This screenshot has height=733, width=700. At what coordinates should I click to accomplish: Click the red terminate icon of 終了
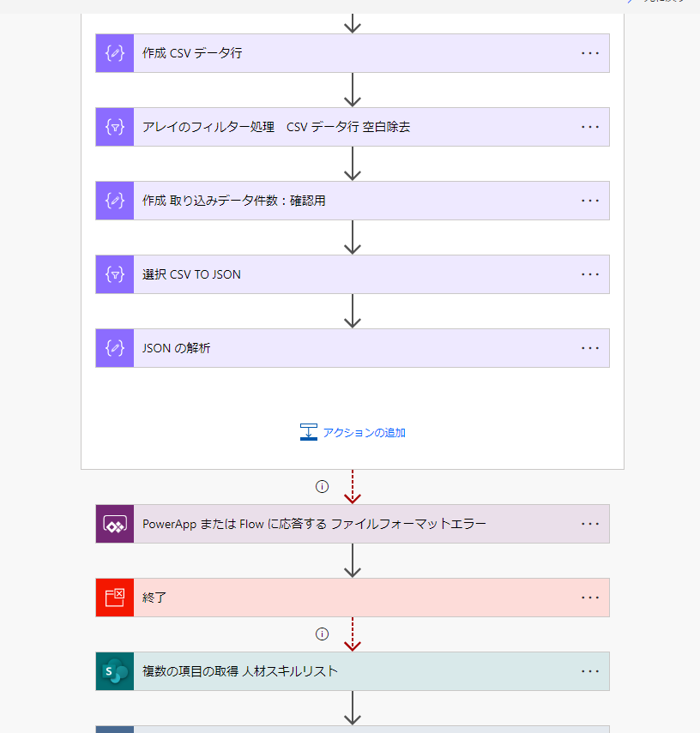coord(115,598)
